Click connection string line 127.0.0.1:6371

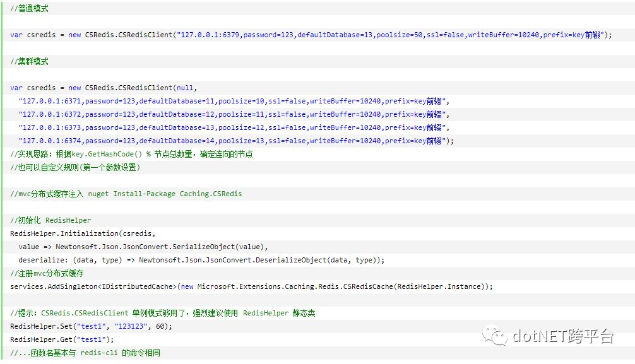click(234, 101)
